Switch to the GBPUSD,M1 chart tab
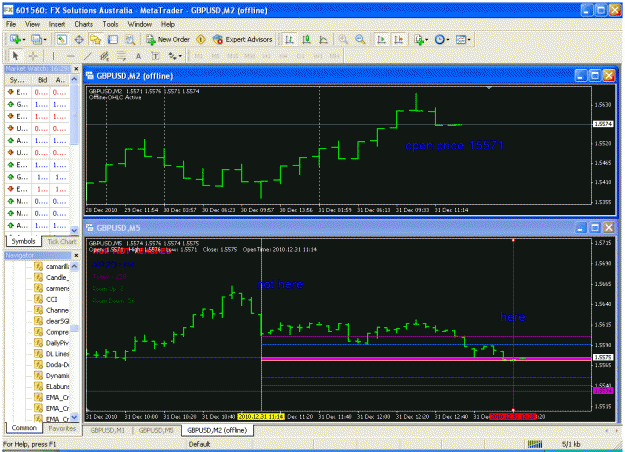The image size is (625, 452). point(108,430)
